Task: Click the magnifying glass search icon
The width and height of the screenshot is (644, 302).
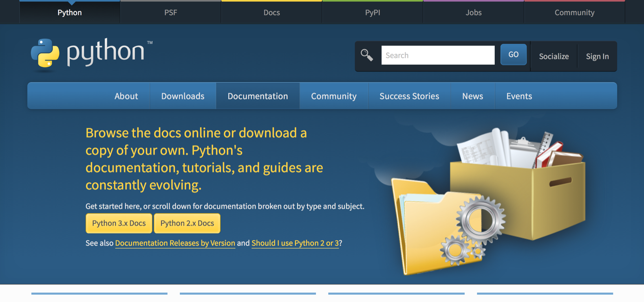Action: [367, 55]
